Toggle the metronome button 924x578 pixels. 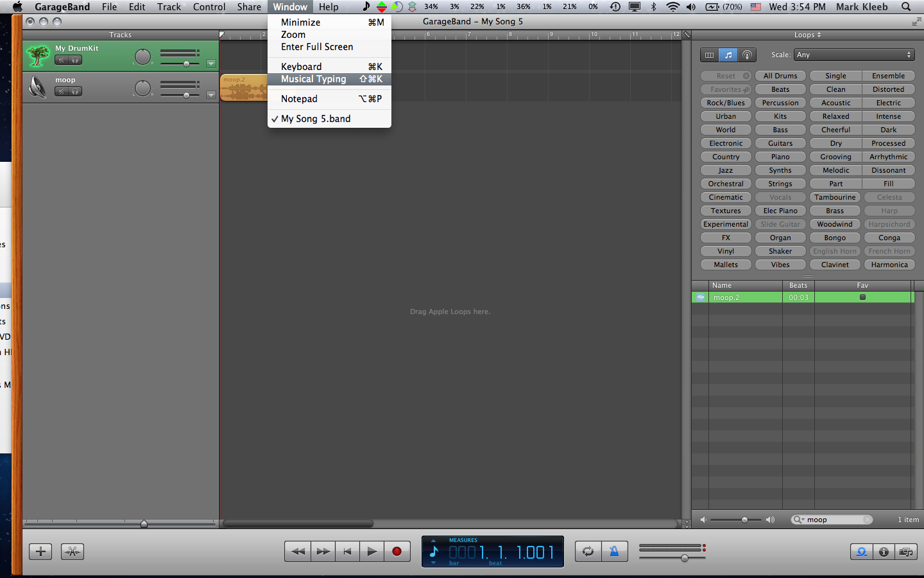(614, 551)
